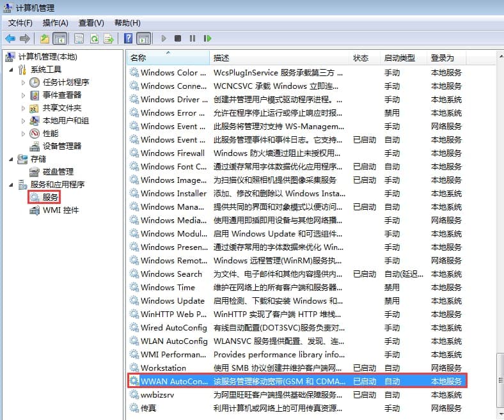
Task: Expand the 本地用户和组 node arrow
Action: tap(23, 121)
